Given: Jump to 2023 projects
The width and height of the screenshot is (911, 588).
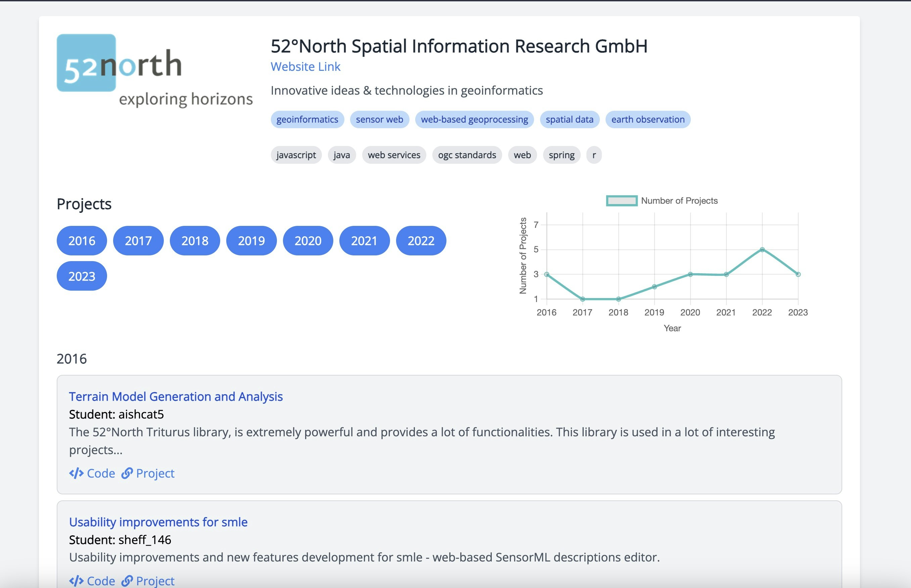Looking at the screenshot, I should coord(82,276).
